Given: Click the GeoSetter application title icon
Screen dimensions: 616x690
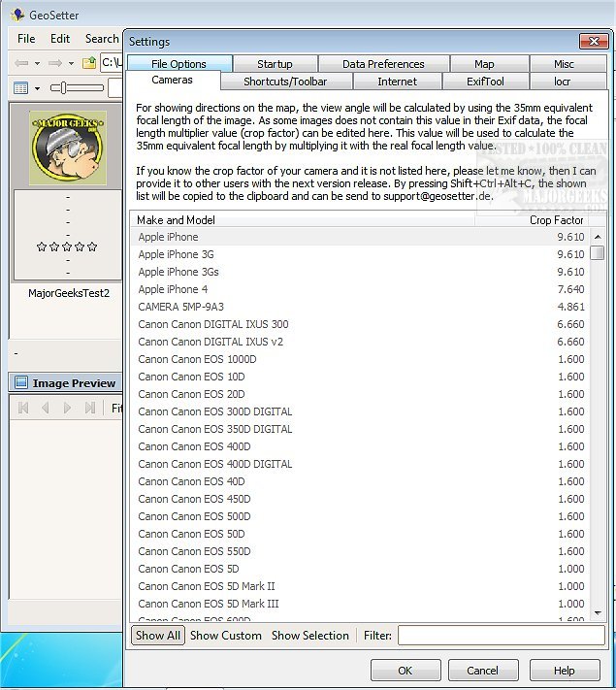Looking at the screenshot, I should pos(17,15).
